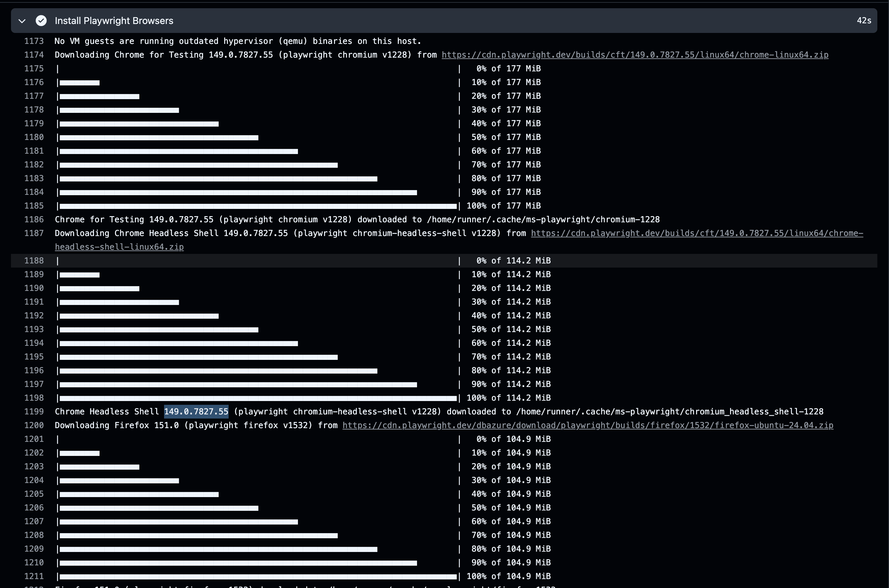The image size is (889, 588).
Task: Click the '50% of 177 MiB' text
Action: click(x=506, y=137)
